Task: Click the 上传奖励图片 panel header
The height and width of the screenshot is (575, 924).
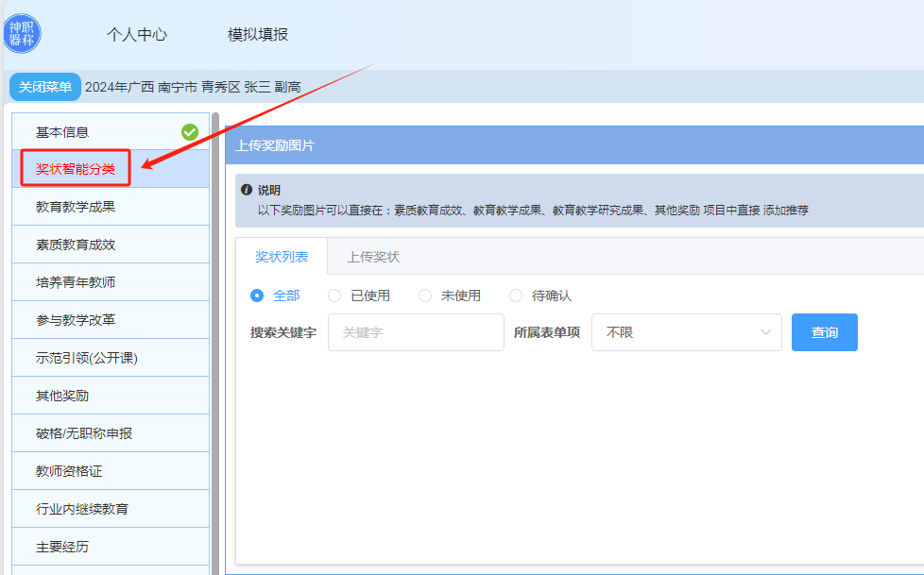Action: pyautogui.click(x=574, y=144)
